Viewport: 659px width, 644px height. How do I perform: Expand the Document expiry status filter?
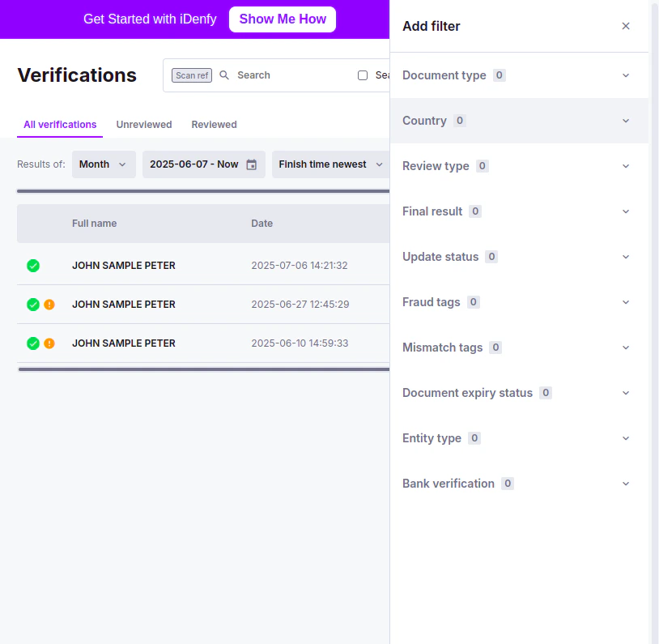click(x=519, y=394)
